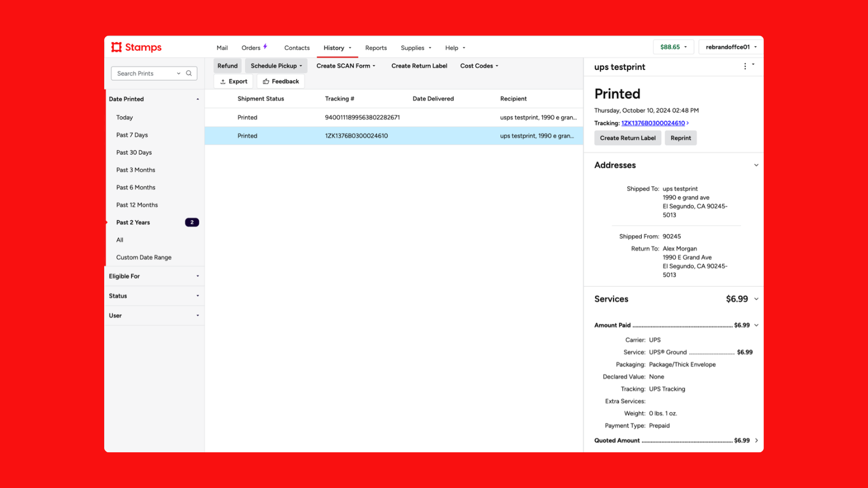
Task: Open the Mail tab
Action: (x=222, y=48)
